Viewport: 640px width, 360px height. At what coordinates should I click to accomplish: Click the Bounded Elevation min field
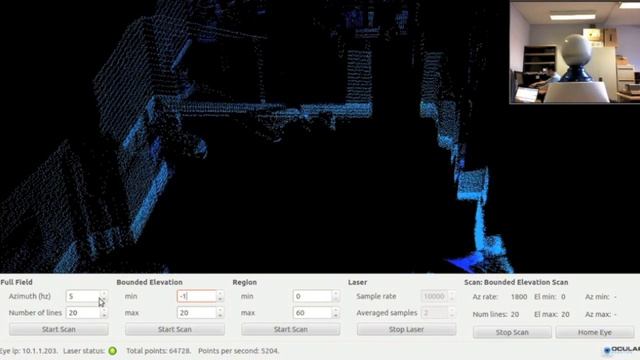[x=196, y=296]
